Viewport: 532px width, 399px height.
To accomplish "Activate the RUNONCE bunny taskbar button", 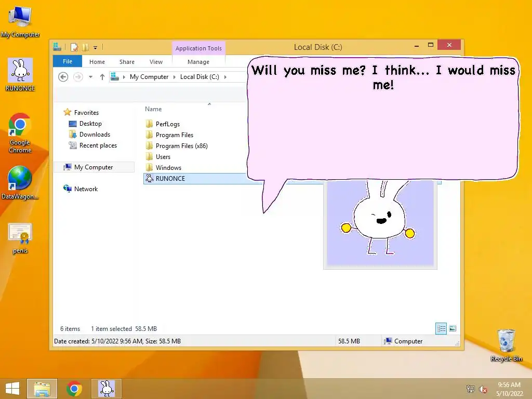I will click(107, 389).
